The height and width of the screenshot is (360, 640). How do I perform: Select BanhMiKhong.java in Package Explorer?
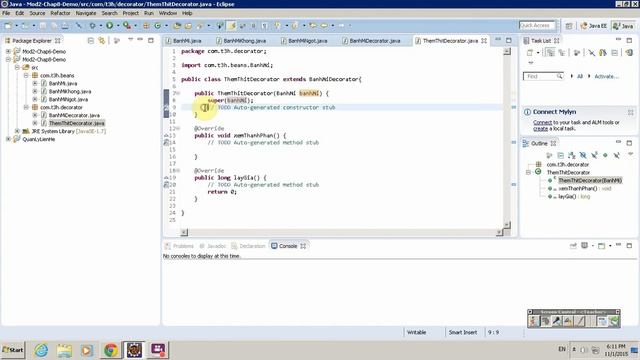point(70,91)
